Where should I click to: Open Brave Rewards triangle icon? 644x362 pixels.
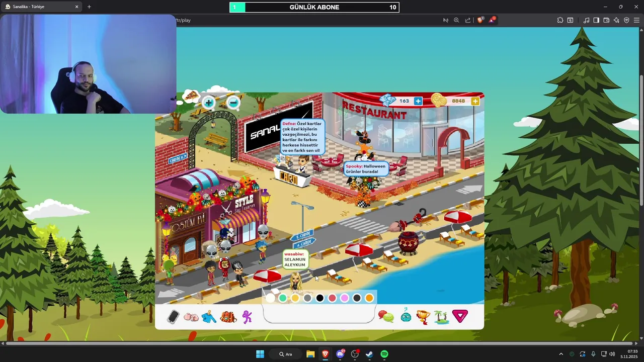coord(492,20)
